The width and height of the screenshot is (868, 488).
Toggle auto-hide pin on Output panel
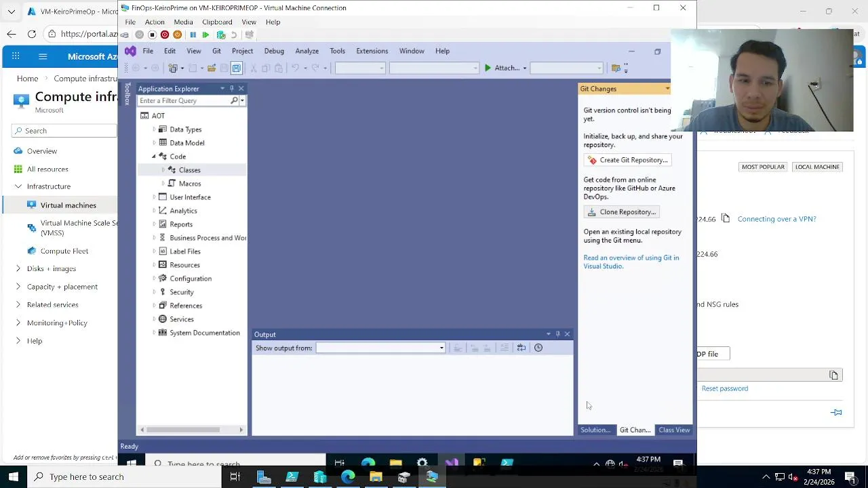[557, 334]
